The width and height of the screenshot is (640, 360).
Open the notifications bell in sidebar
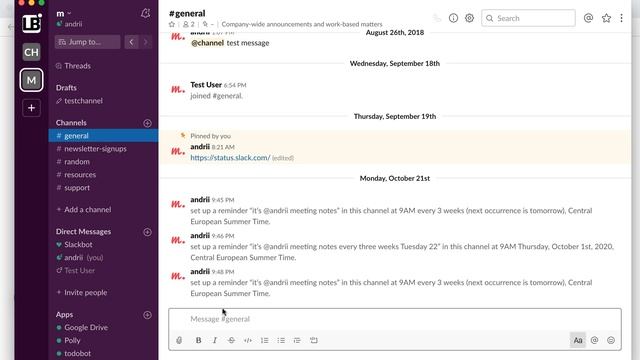(x=145, y=13)
